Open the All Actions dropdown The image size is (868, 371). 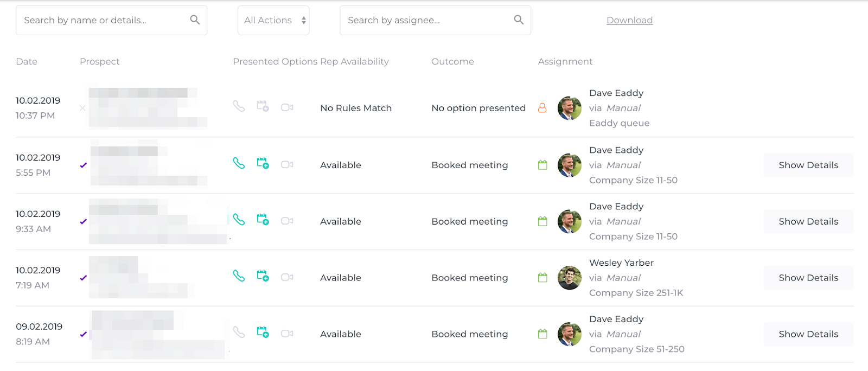pyautogui.click(x=273, y=21)
